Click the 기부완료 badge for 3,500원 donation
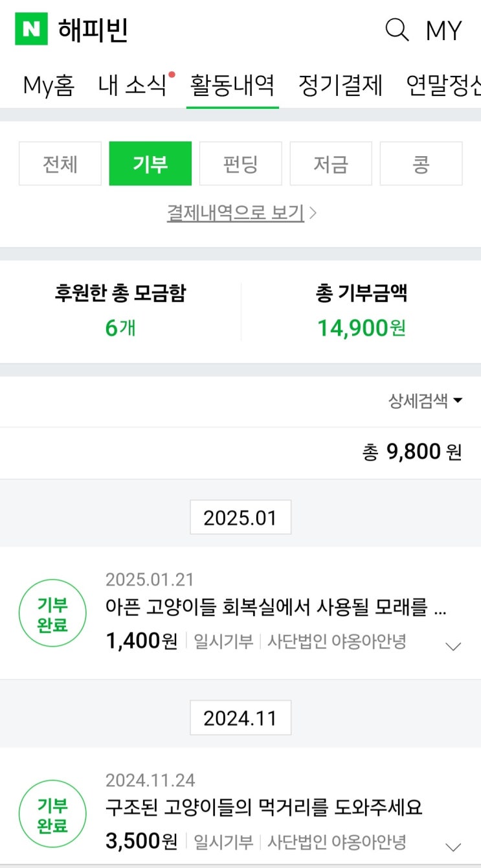 [52, 814]
